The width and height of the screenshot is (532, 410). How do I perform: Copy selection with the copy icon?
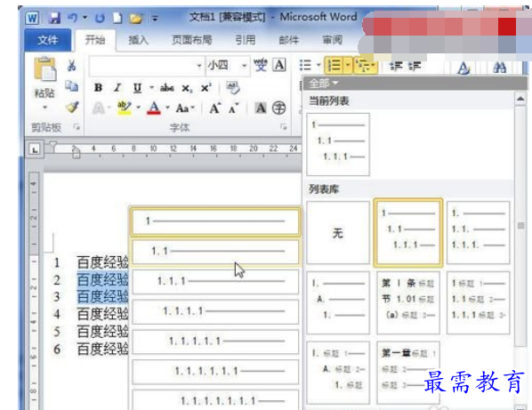[x=71, y=86]
